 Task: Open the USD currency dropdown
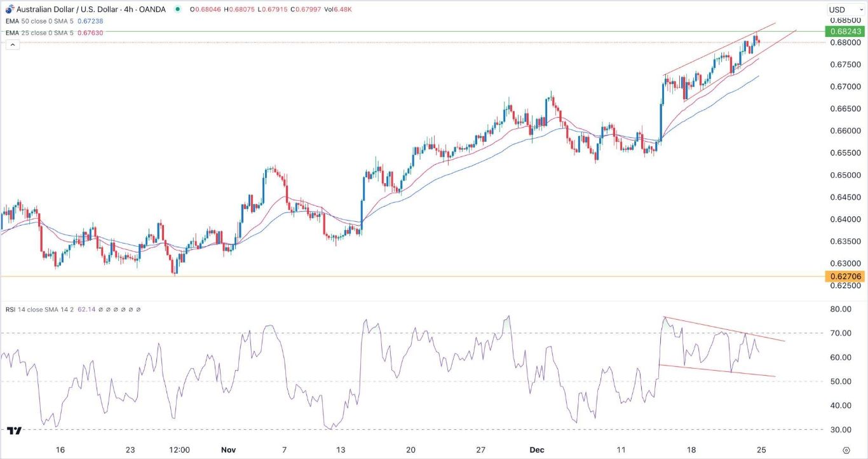(x=841, y=10)
